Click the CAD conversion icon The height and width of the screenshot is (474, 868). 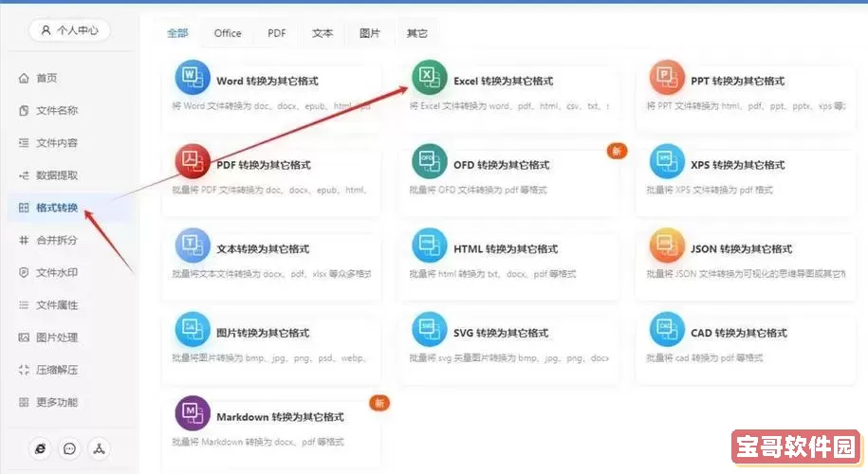tap(667, 330)
